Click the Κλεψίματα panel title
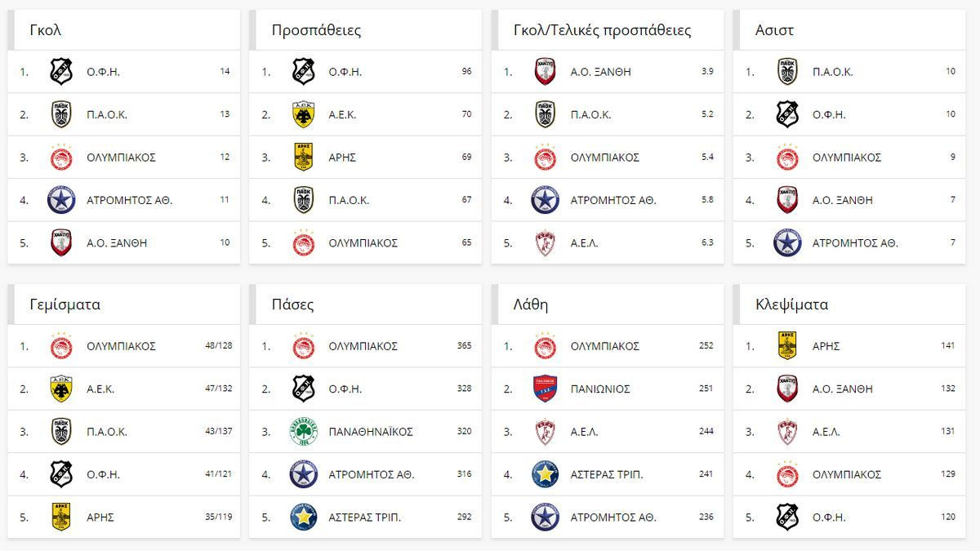This screenshot has height=551, width=980. click(791, 304)
